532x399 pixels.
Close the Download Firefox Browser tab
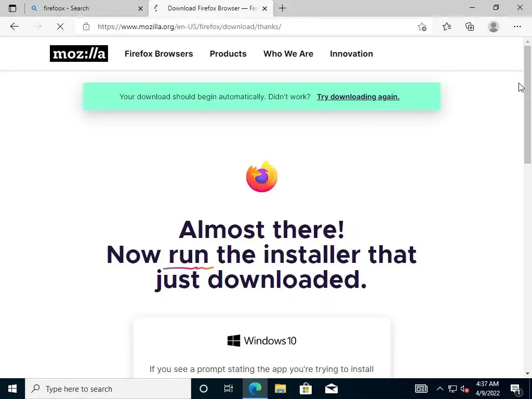point(264,8)
